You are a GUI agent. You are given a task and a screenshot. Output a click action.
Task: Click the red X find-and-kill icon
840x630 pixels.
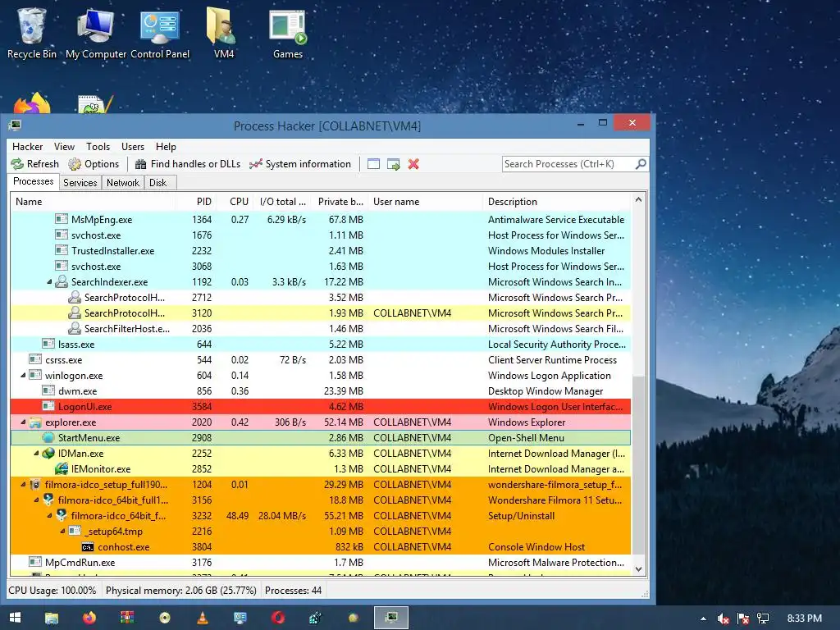413,164
